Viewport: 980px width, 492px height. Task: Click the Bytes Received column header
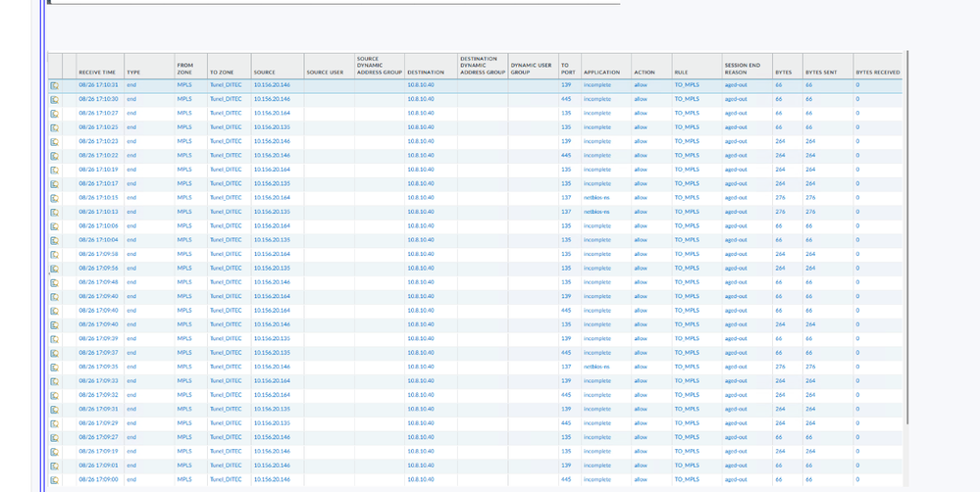coord(877,72)
